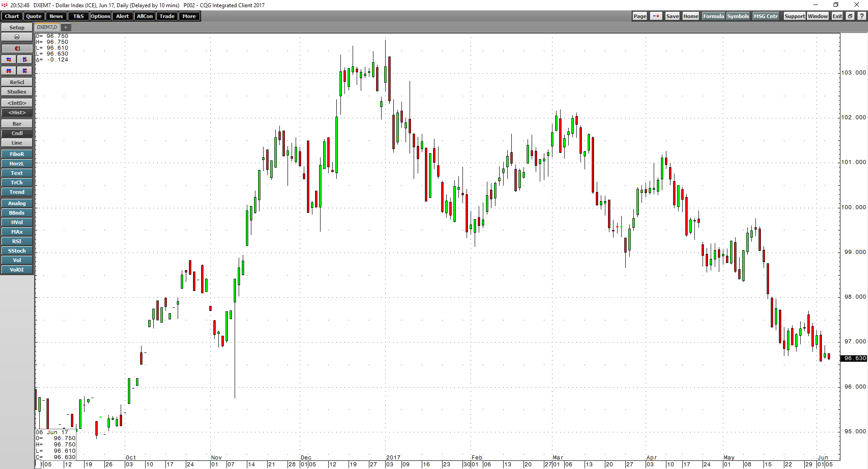Add the Vol volume study
This screenshot has height=469, width=868.
click(x=17, y=260)
